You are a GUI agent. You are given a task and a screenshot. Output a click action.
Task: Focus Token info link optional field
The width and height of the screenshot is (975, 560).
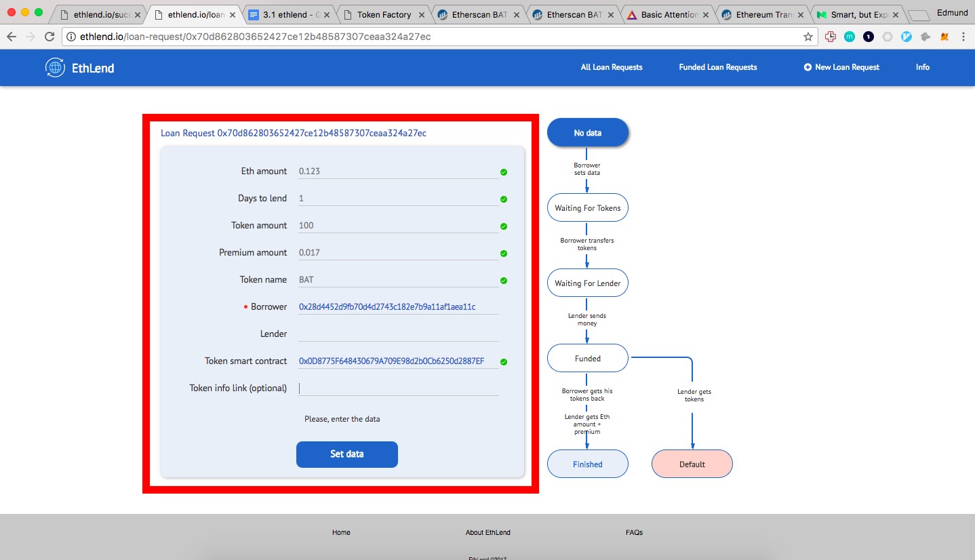pyautogui.click(x=399, y=388)
